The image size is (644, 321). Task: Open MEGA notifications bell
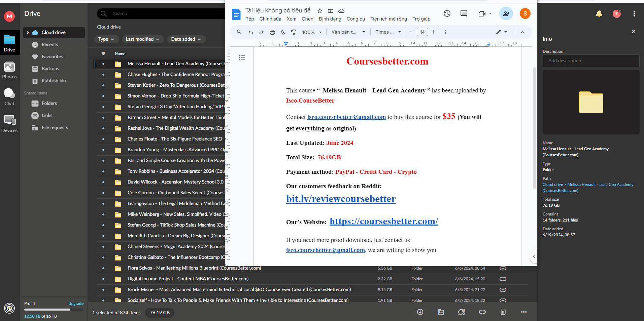click(599, 14)
